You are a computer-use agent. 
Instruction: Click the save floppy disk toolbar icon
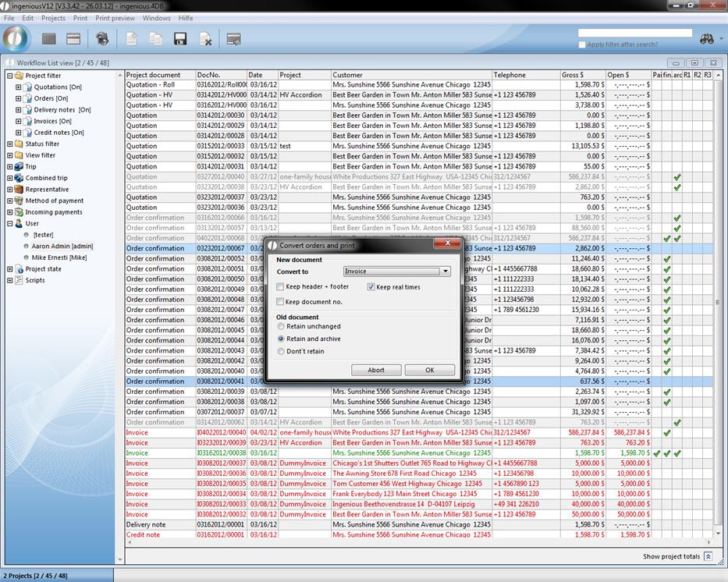[180, 39]
